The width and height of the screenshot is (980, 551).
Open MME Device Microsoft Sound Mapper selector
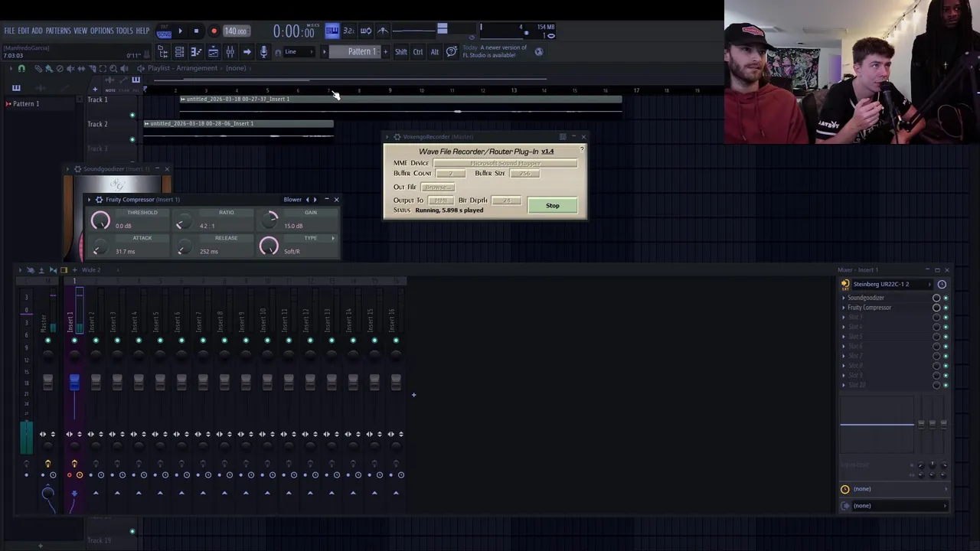point(505,163)
